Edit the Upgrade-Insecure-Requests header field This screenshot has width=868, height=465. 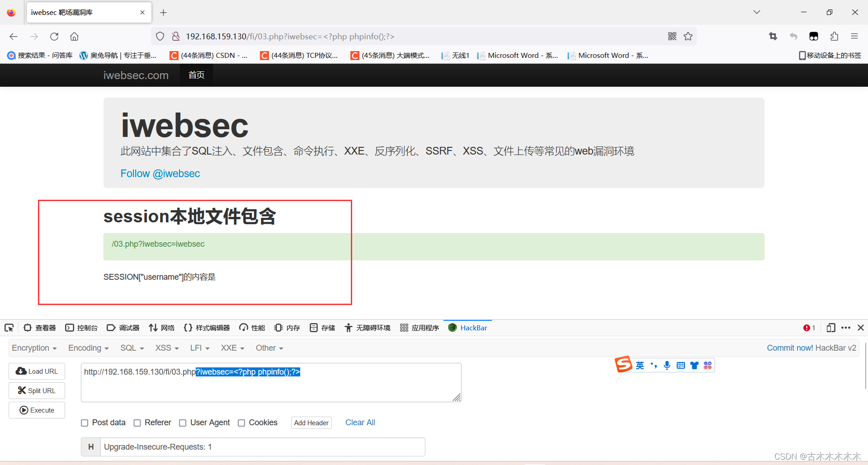(x=262, y=447)
